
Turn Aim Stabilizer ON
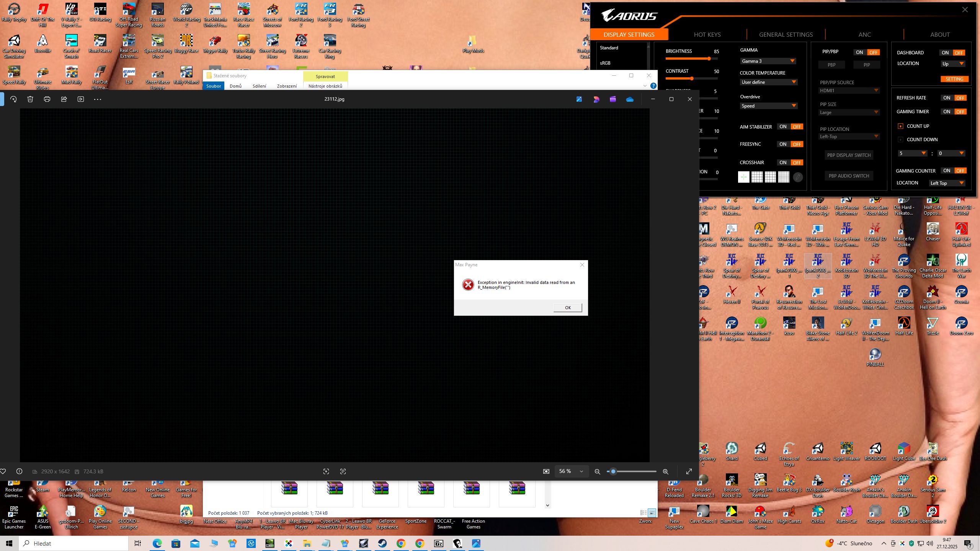tap(783, 127)
